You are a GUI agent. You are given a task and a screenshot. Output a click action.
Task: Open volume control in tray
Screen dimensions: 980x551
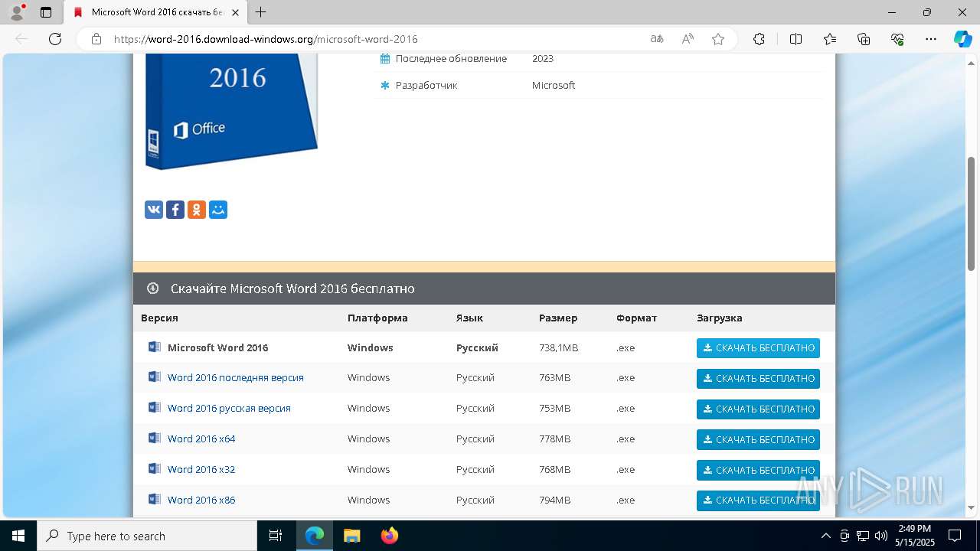click(881, 536)
